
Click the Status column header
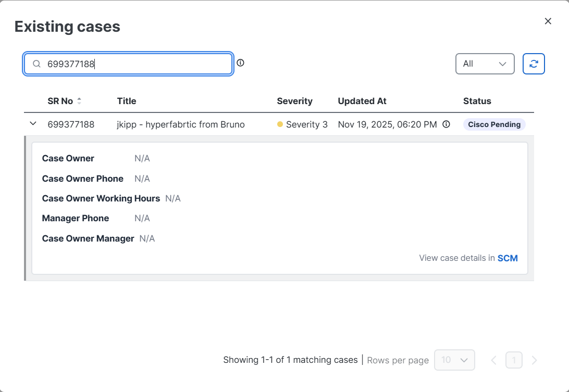tap(477, 101)
